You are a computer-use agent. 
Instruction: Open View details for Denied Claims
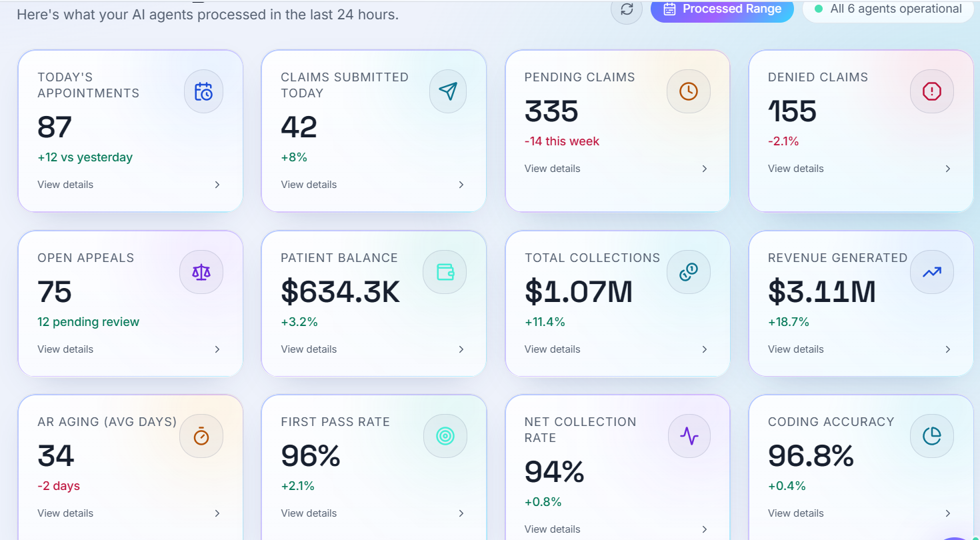tap(795, 169)
